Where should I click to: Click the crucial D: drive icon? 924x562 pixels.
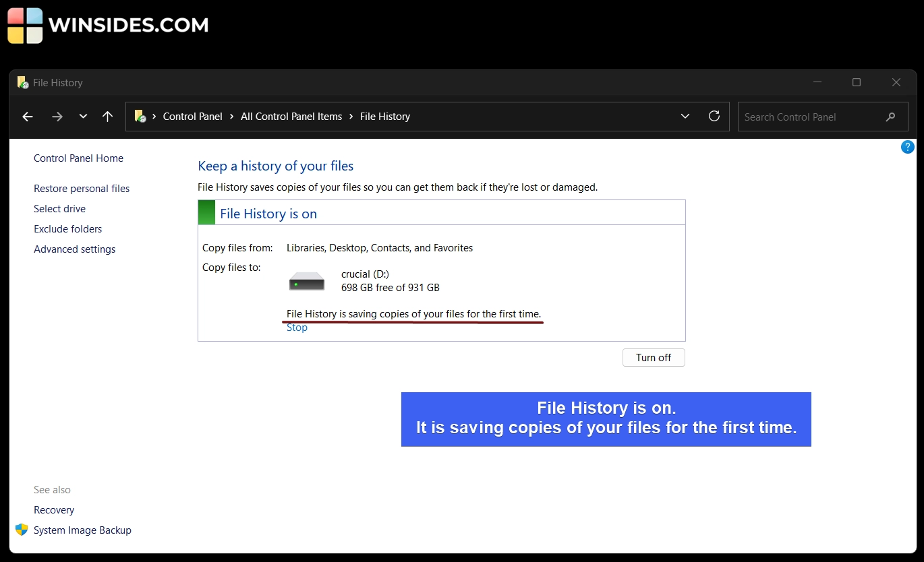[x=306, y=280]
